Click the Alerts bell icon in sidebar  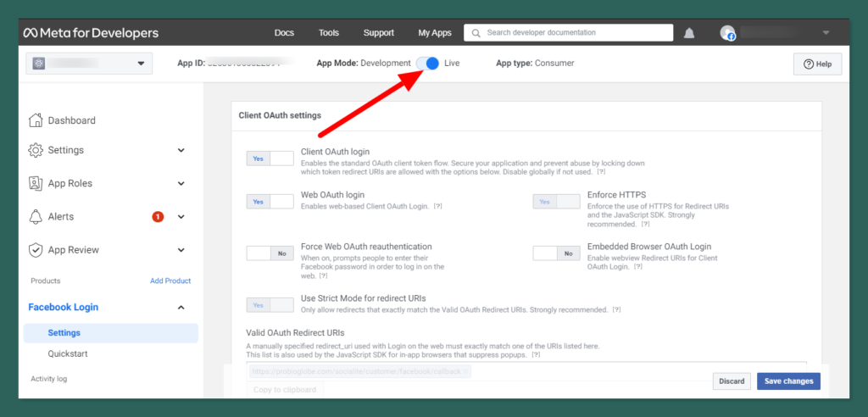[x=36, y=216]
